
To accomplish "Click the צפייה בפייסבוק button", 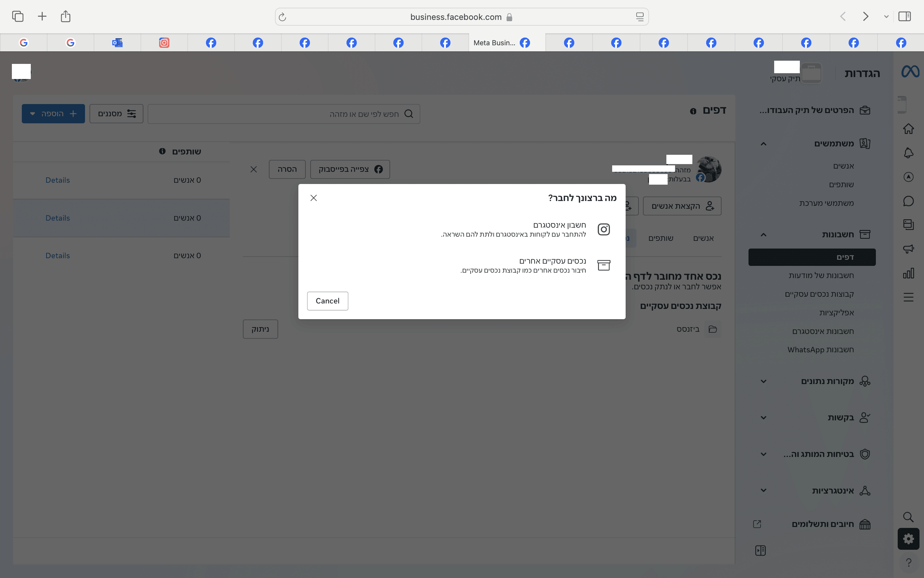I will pyautogui.click(x=350, y=169).
